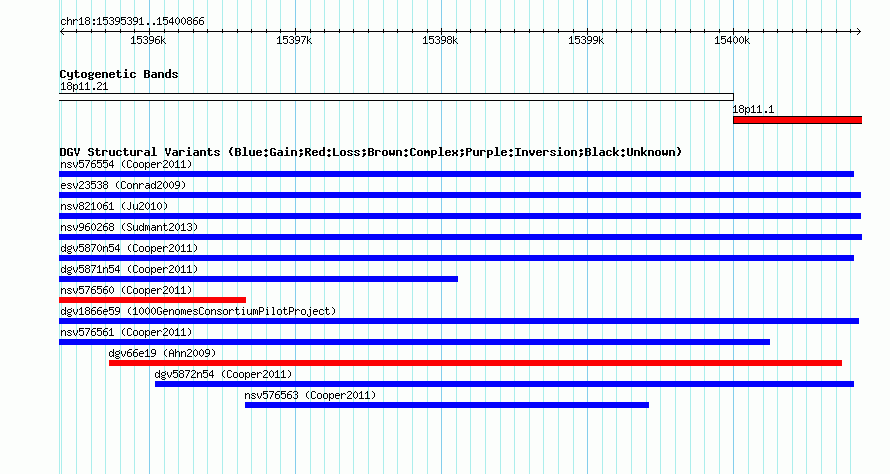Screen dimensions: 890x474
Task: Select the white 18p11.21 cytogenetic band
Action: pos(396,97)
